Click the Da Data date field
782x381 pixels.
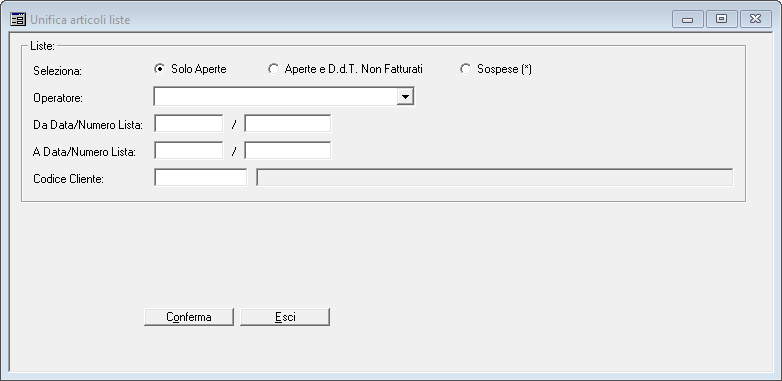click(189, 124)
